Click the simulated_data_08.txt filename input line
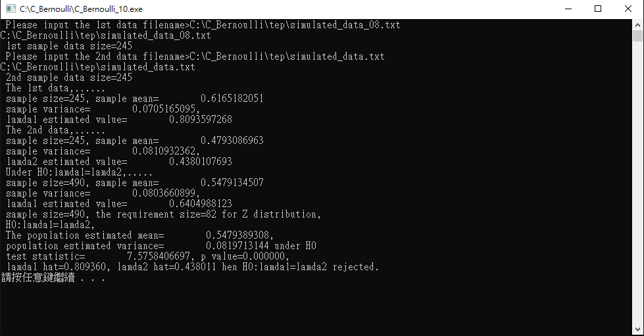644x336 pixels. [x=203, y=25]
